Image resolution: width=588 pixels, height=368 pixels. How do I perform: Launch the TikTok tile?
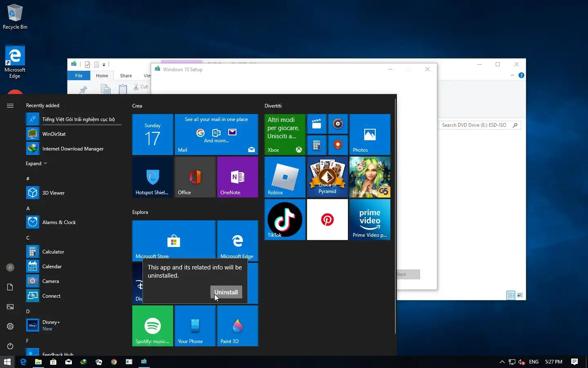(x=285, y=220)
